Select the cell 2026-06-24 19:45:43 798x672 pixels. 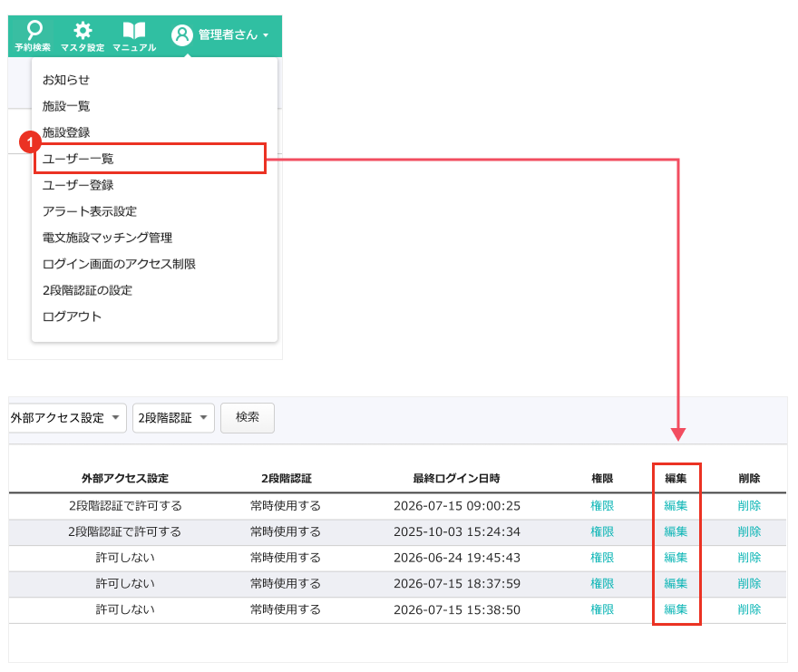[457, 558]
